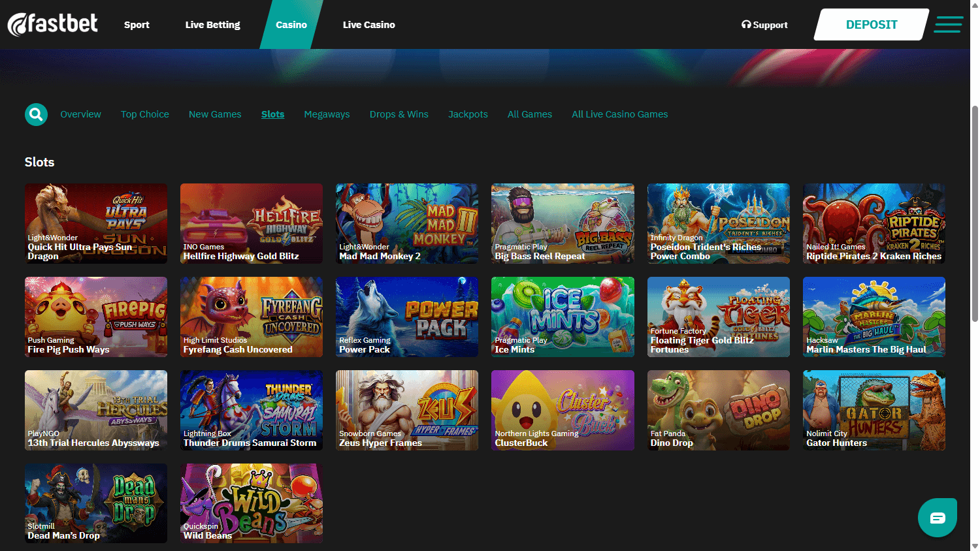Launch the Dead Man's Drop slot
Screen dimensions: 980x551
pos(95,503)
